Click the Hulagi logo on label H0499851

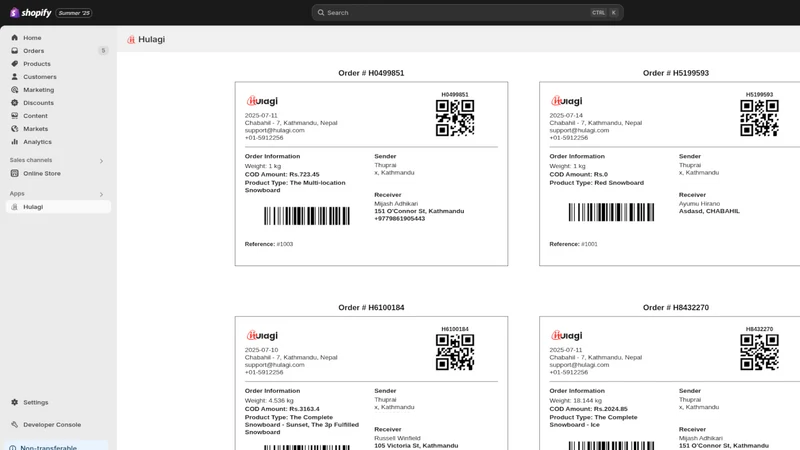pyautogui.click(x=262, y=101)
